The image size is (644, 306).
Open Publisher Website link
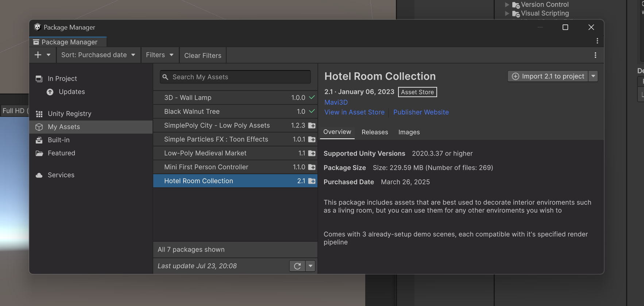[x=421, y=112]
